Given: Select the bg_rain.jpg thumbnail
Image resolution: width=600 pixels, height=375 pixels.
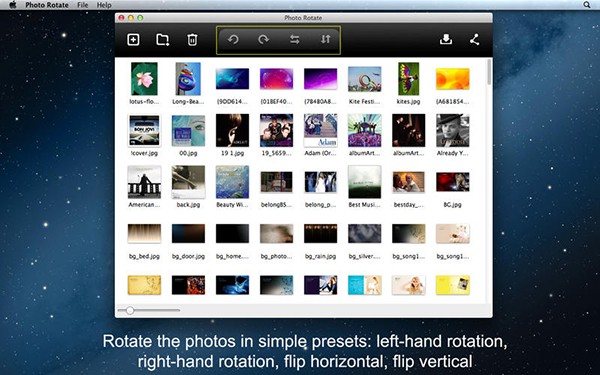Looking at the screenshot, I should click(x=321, y=233).
